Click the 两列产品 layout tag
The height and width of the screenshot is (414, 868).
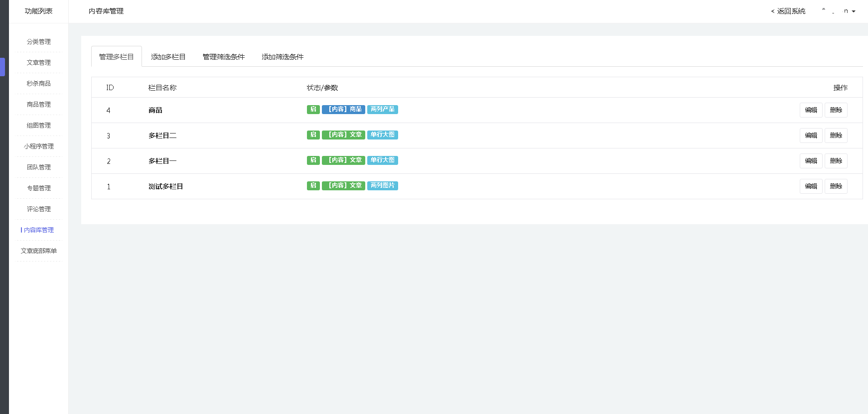point(382,110)
